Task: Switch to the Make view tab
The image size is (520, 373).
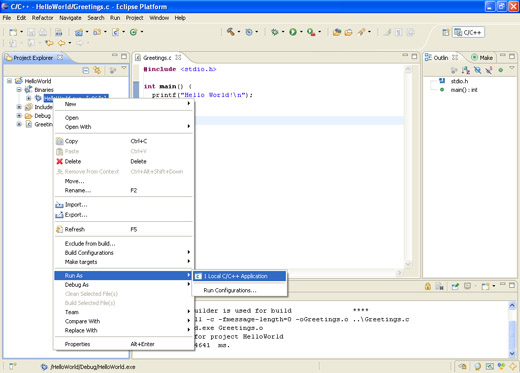Action: click(482, 58)
